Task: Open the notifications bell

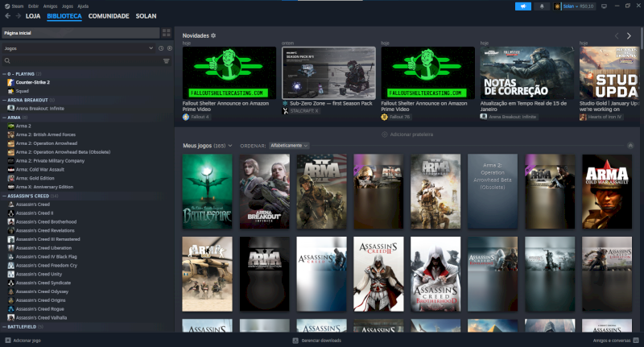Action: coord(543,6)
